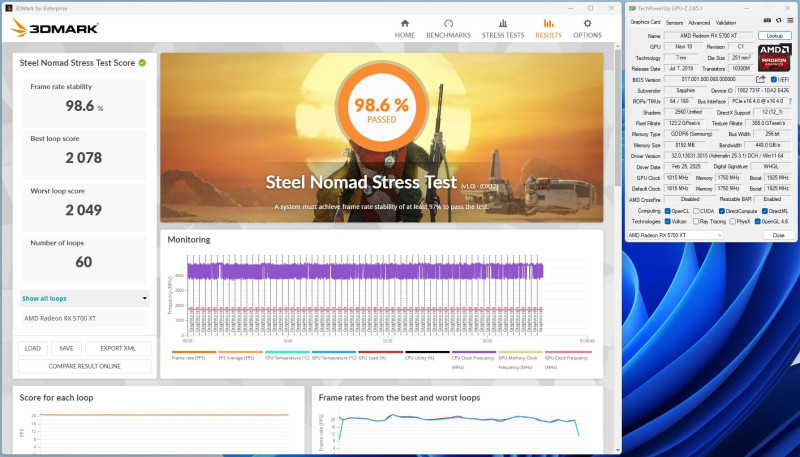This screenshot has height=457, width=800.
Task: Click GPU-Z screenshot camera icon
Action: point(767,21)
